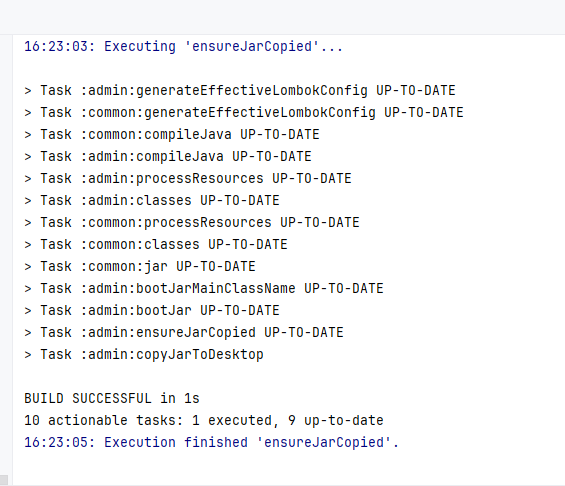Click the ":admin:compileJava UP-TO-DATE" line
Screen dimensions: 565x486
[x=168, y=157]
